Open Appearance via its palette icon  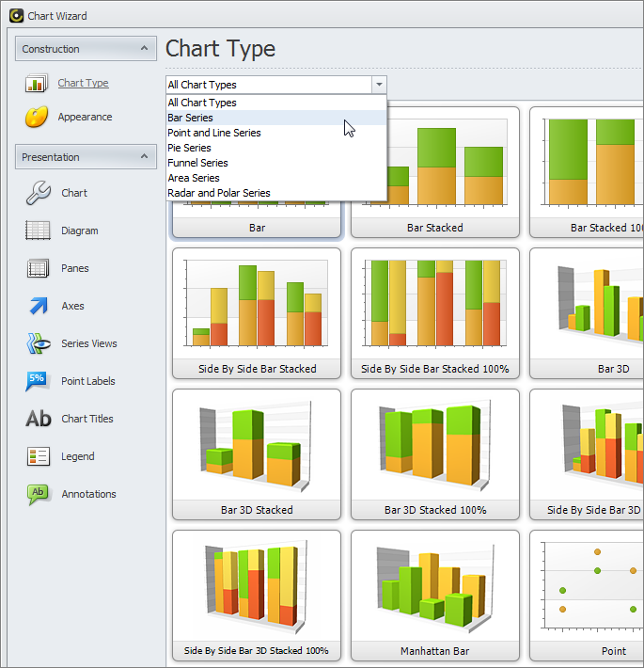pyautogui.click(x=38, y=118)
